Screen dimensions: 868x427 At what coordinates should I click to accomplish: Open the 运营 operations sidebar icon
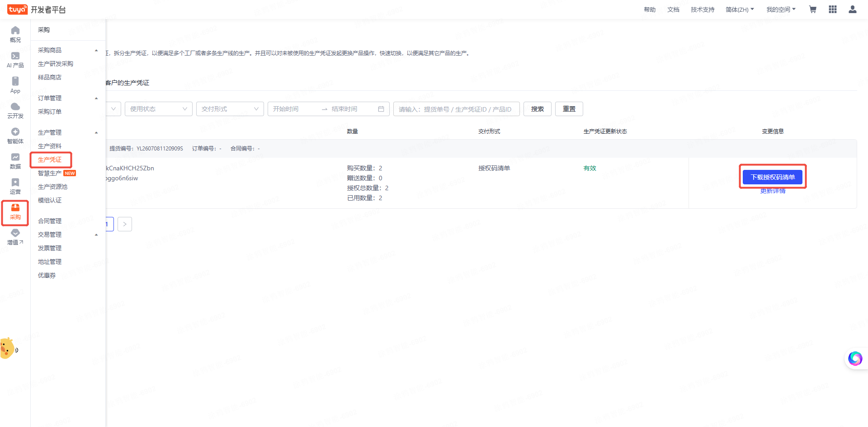(15, 186)
